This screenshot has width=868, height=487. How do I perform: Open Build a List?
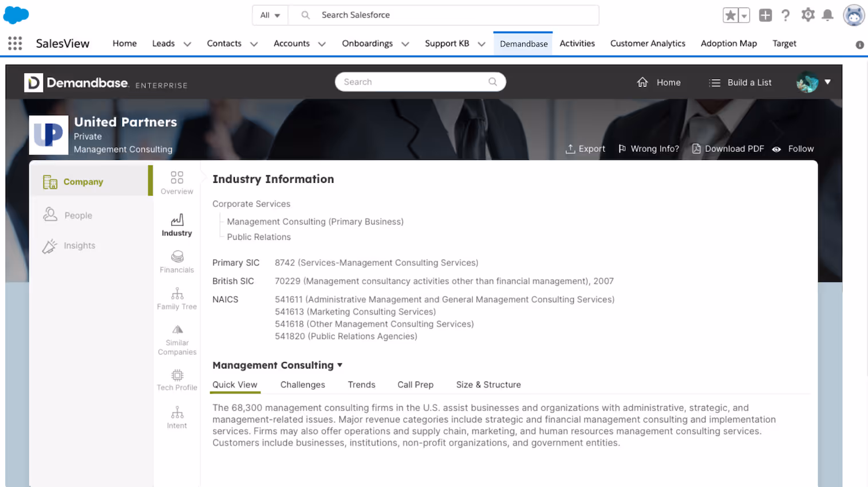(x=740, y=83)
